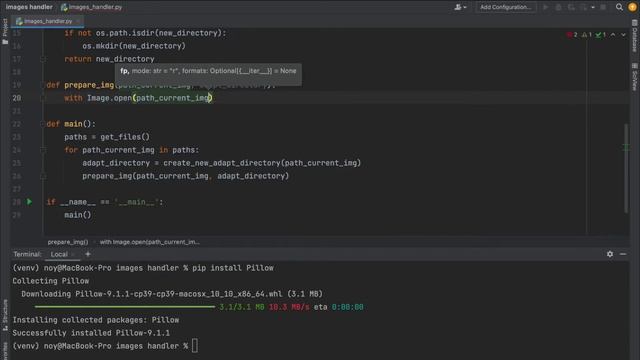Close the Local terminal tab

(x=73, y=254)
